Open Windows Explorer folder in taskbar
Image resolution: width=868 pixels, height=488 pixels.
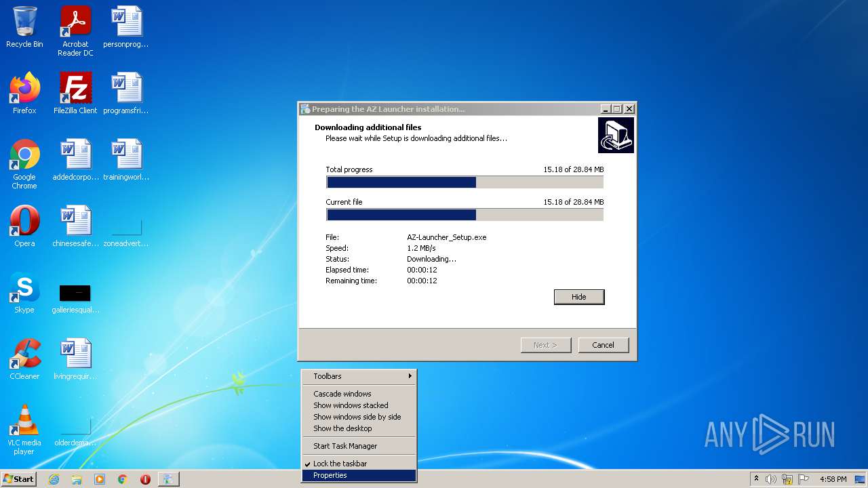coord(77,479)
